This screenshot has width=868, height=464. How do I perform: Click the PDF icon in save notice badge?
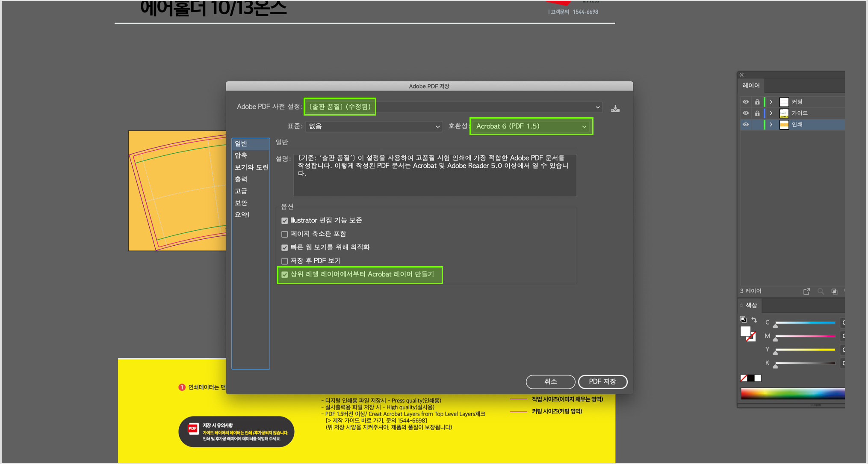[x=193, y=428]
